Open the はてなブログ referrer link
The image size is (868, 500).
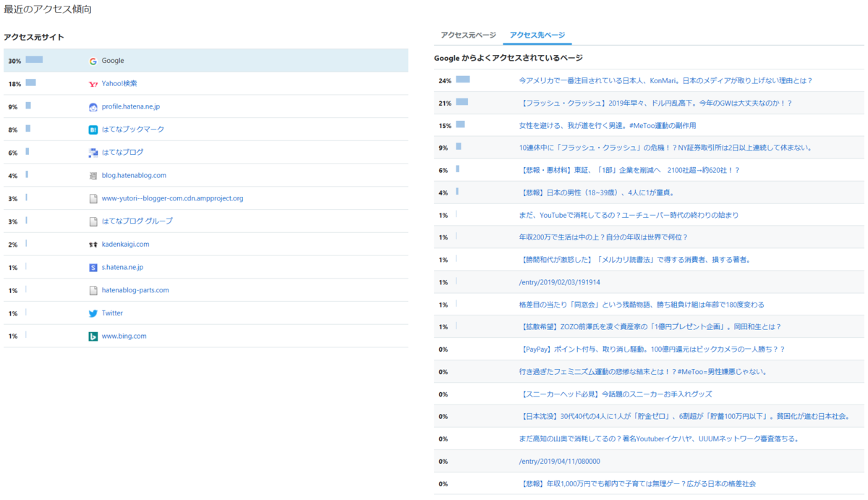click(123, 153)
